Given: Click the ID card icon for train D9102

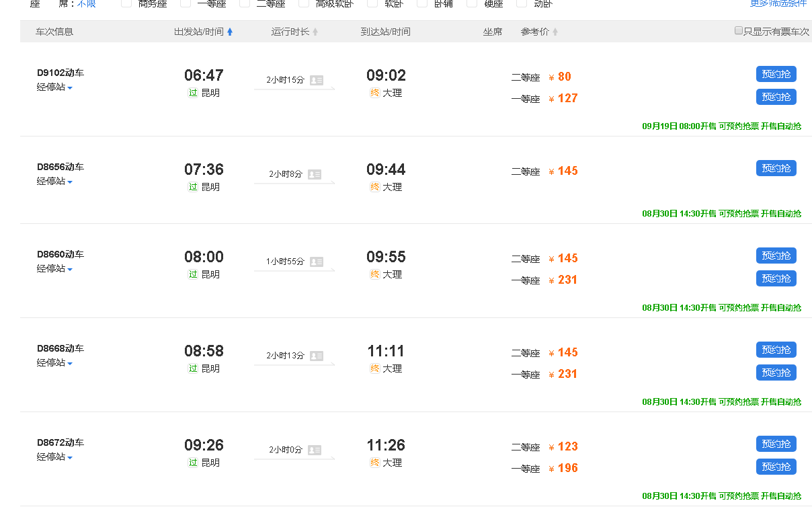Looking at the screenshot, I should tap(316, 80).
